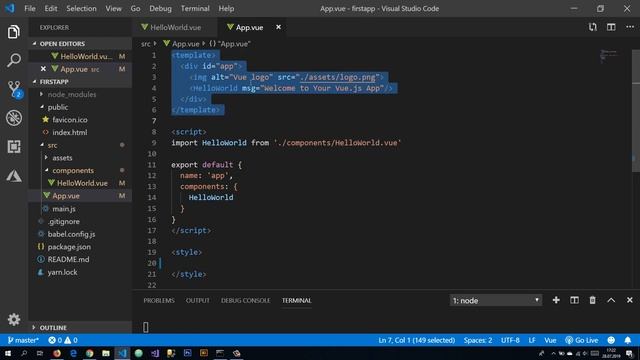Click the master branch indicator
640x360 pixels.
tap(23, 340)
